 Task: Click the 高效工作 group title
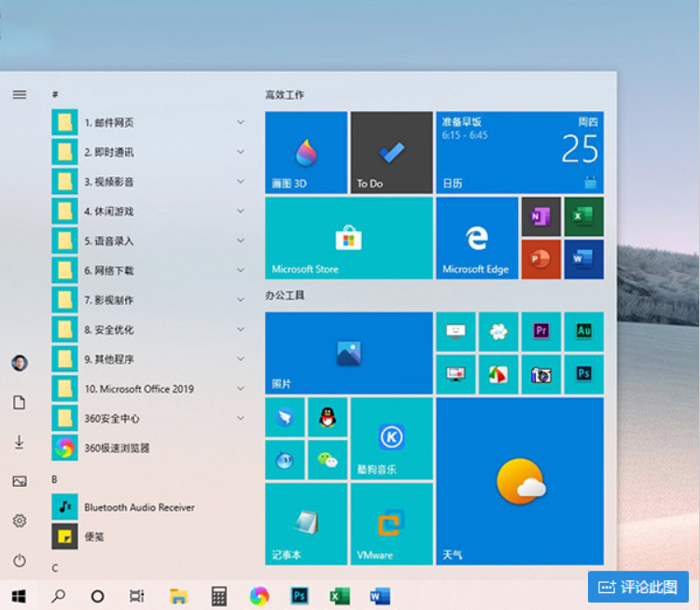[x=285, y=94]
